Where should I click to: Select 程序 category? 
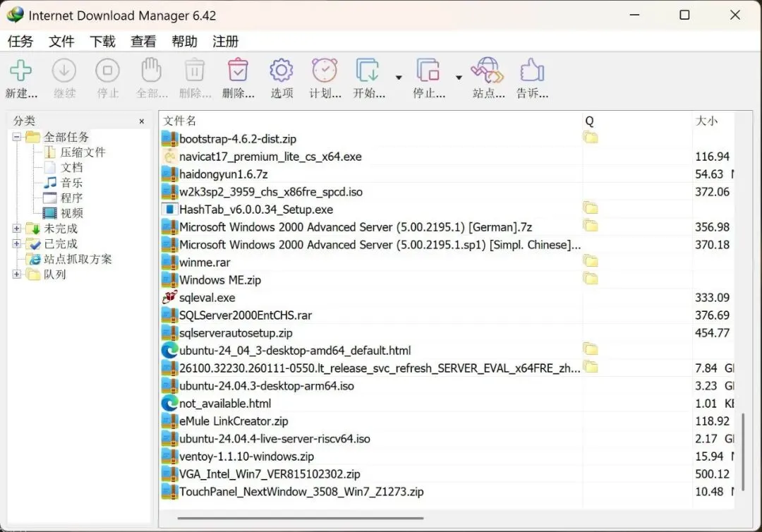[71, 198]
